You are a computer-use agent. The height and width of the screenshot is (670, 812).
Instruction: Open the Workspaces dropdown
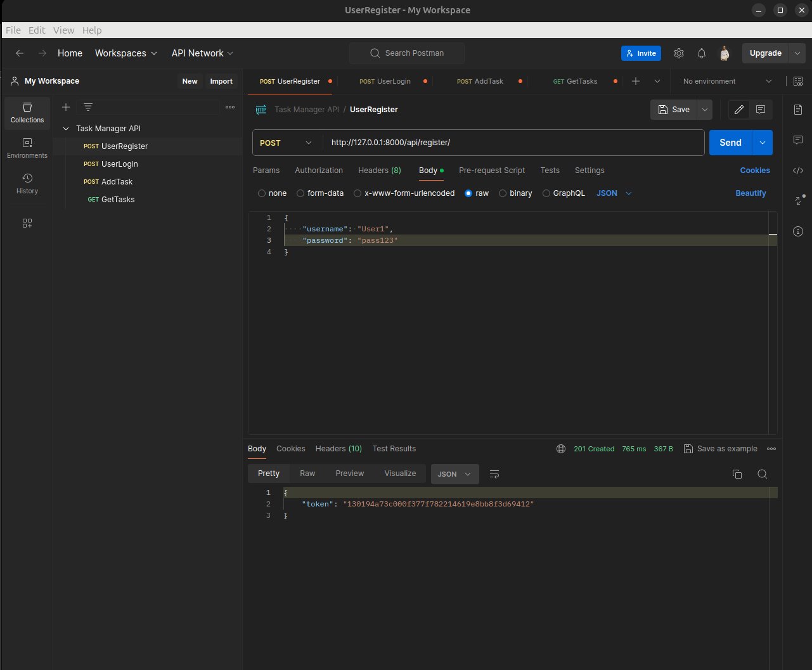[126, 53]
